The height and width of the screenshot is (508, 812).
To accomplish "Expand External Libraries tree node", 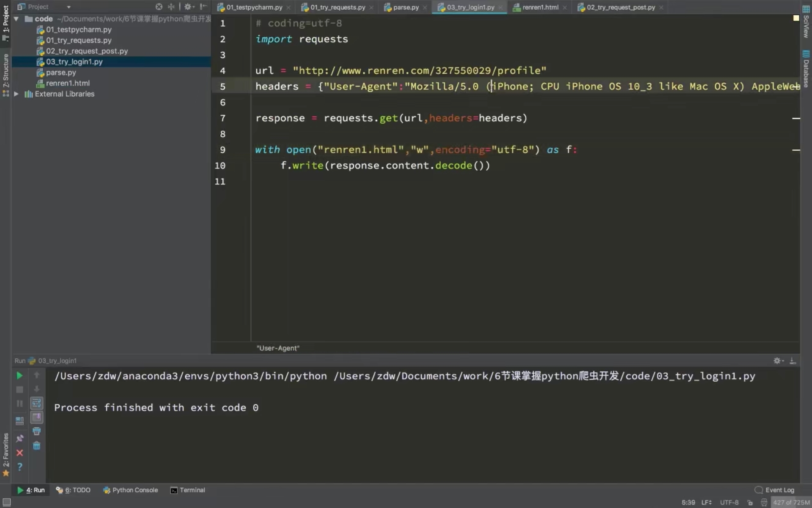I will coord(16,94).
